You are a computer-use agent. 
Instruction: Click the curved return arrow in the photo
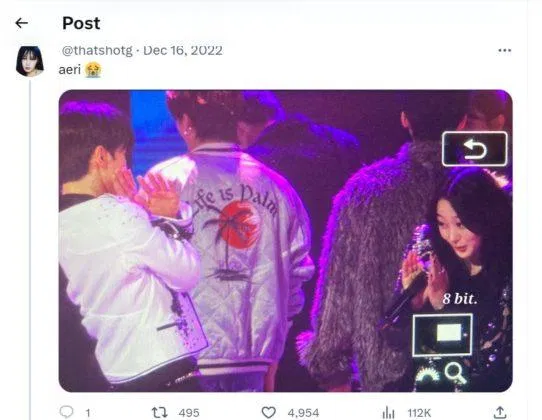(475, 149)
